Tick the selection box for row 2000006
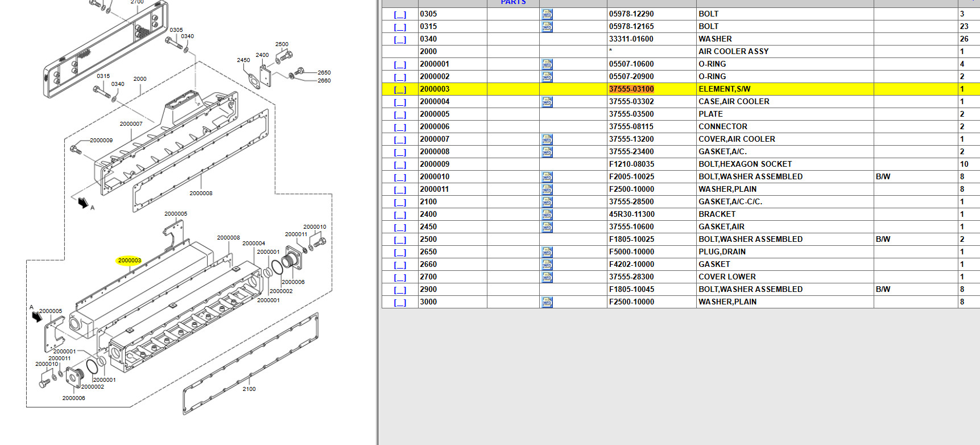This screenshot has height=445, width=980. click(400, 127)
